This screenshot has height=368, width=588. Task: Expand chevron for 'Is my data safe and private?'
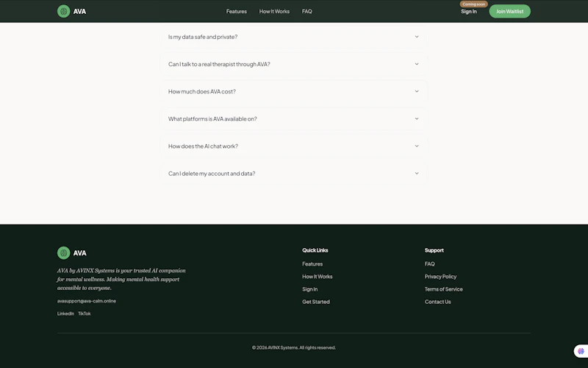[x=417, y=37]
